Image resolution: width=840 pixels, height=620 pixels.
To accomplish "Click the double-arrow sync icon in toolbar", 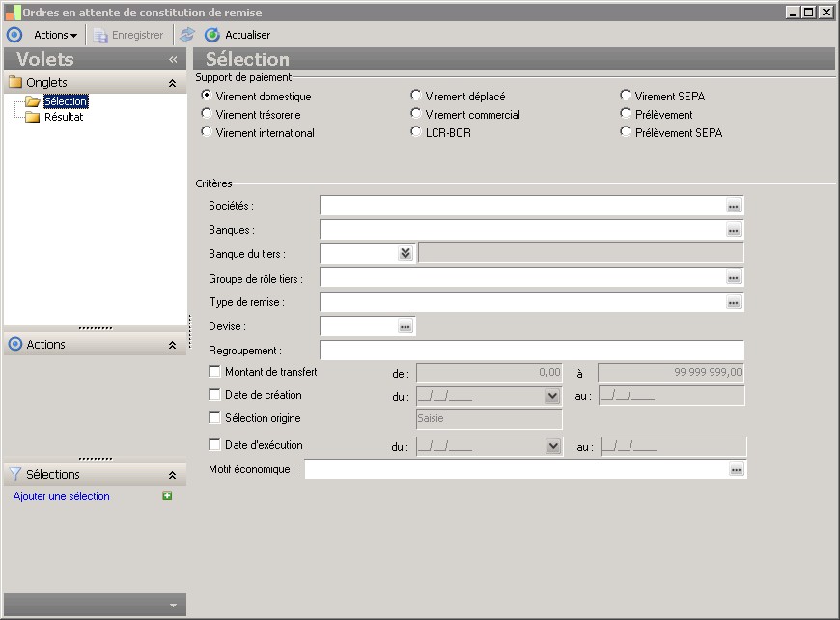I will pos(187,35).
